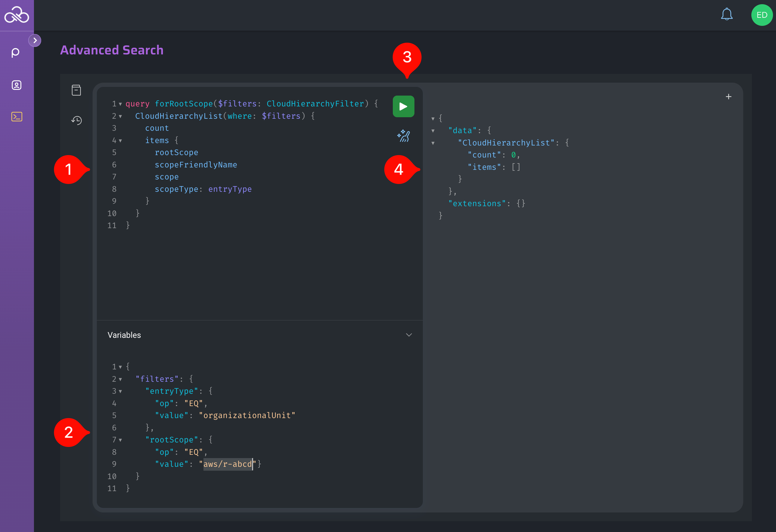
Task: Click the cloud logo at top left
Action: pos(16,15)
